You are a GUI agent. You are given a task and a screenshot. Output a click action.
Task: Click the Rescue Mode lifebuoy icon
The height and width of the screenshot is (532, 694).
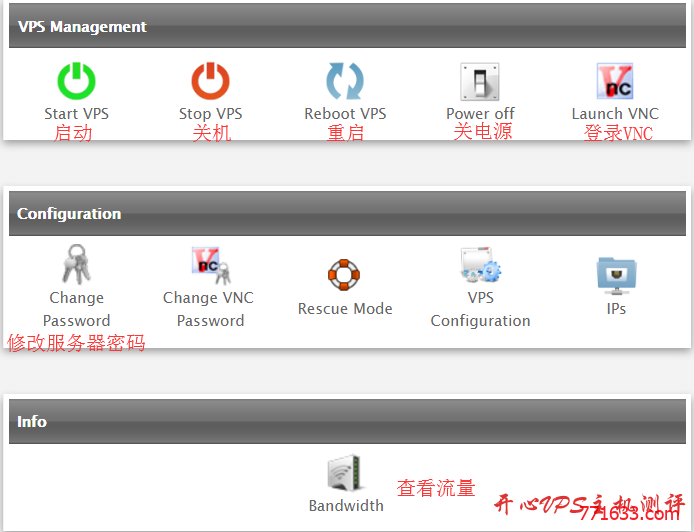point(344,275)
